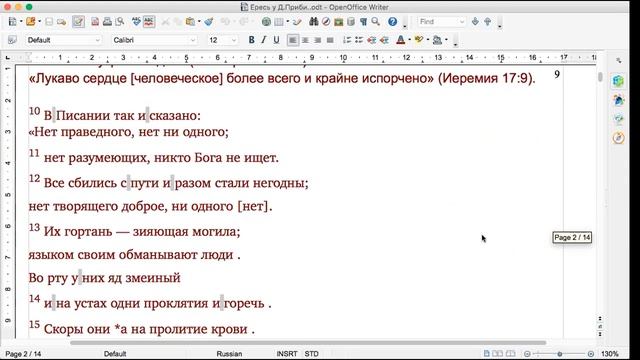This screenshot has width=640, height=360.
Task: Adjust the zoom slider handle
Action: pos(560,354)
